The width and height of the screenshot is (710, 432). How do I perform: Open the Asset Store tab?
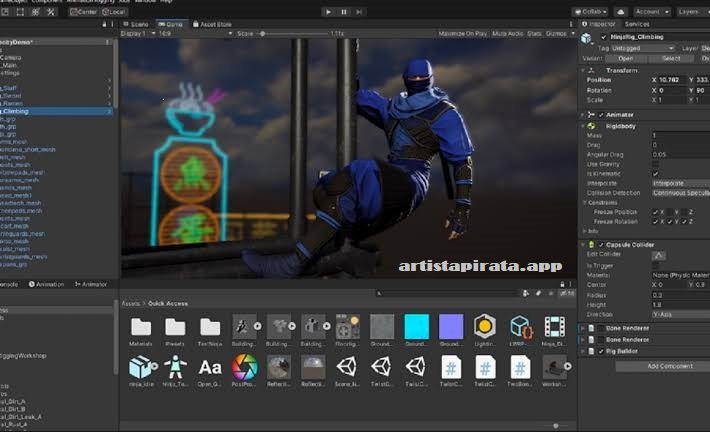point(212,24)
